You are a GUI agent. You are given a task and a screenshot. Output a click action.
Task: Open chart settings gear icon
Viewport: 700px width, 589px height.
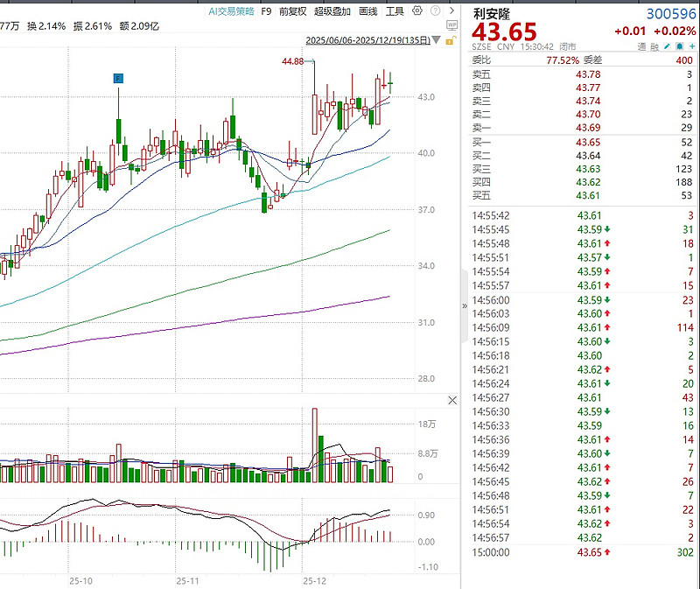tap(417, 11)
